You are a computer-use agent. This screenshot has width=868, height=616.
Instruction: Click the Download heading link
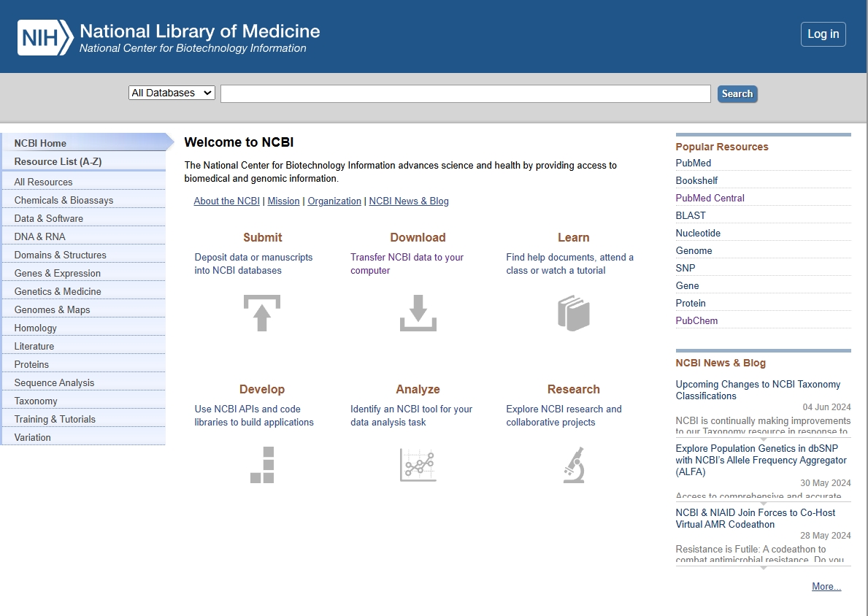pos(418,237)
